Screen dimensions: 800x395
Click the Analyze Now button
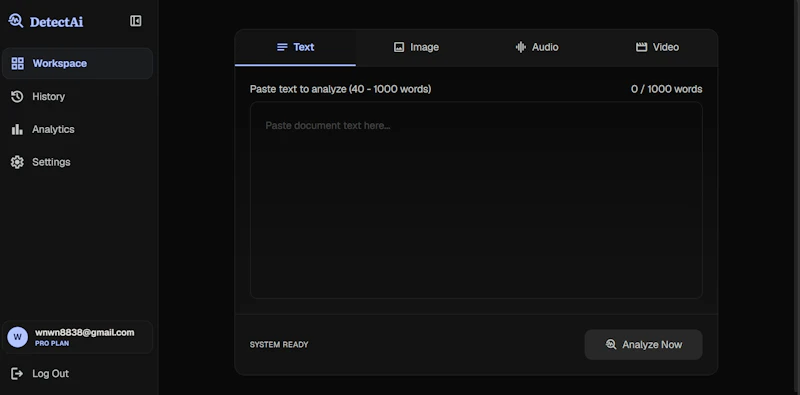click(643, 344)
